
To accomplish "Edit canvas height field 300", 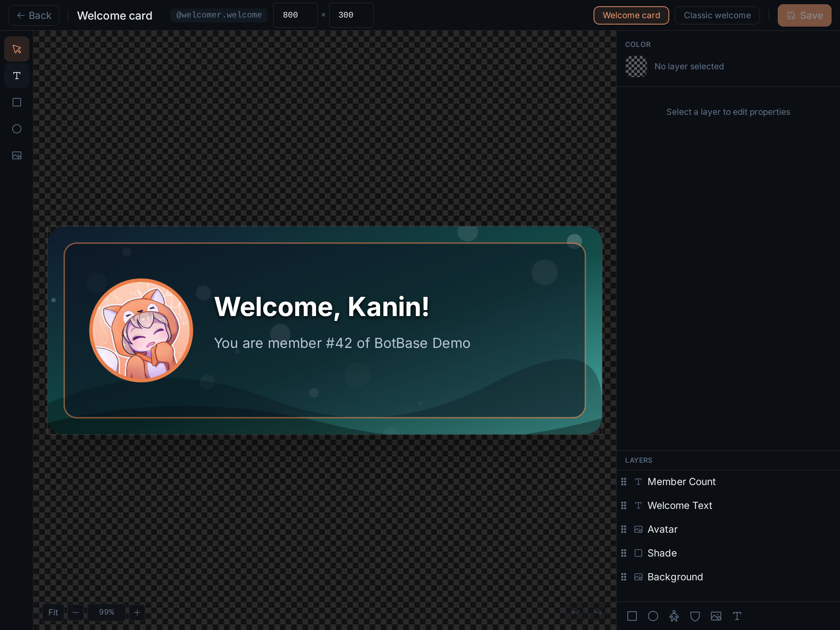I will click(351, 15).
